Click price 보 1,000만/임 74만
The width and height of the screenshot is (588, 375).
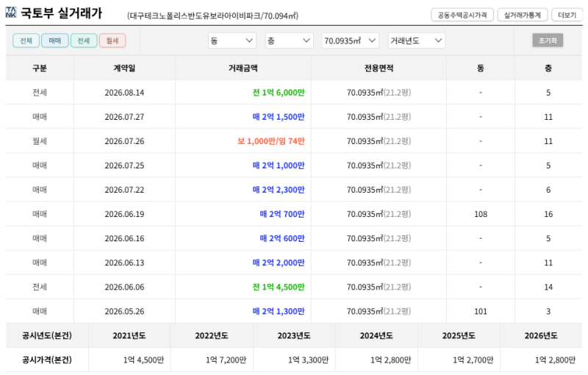[270, 141]
